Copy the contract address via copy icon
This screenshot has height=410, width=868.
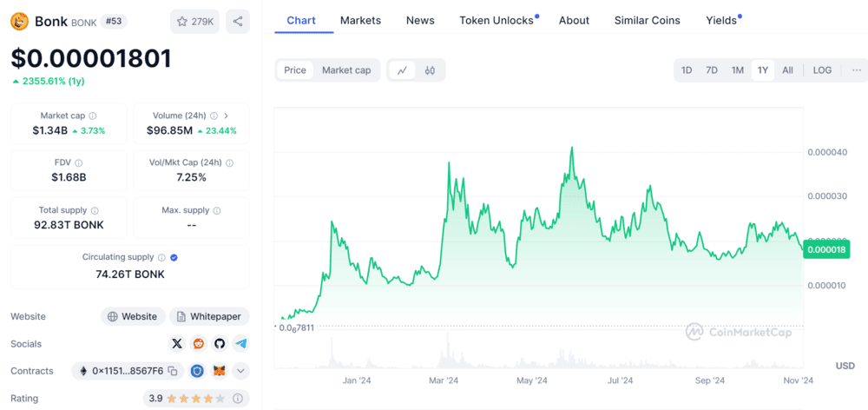(173, 371)
